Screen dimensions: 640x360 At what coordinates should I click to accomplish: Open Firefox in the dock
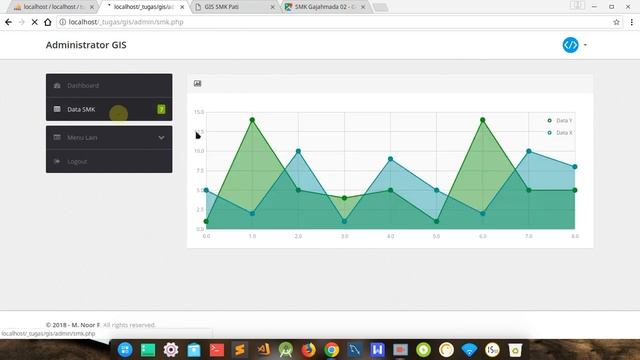[309, 350]
